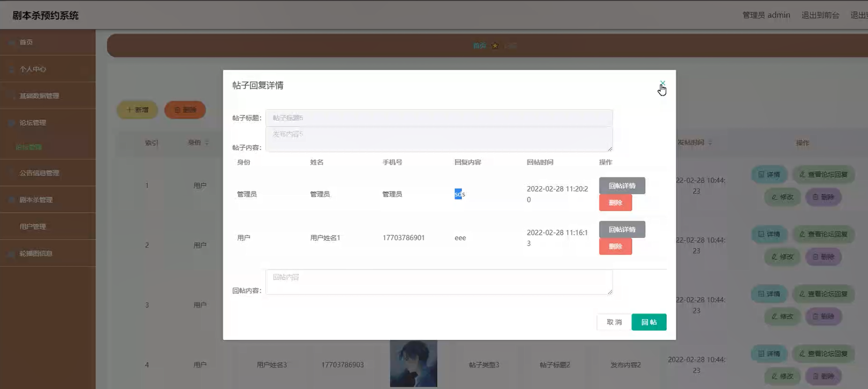Open 详情 for table row 2
This screenshot has height=389, width=868.
(x=769, y=235)
